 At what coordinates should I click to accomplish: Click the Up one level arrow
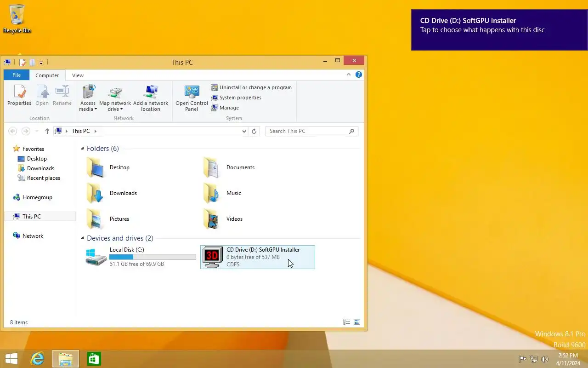pos(47,131)
